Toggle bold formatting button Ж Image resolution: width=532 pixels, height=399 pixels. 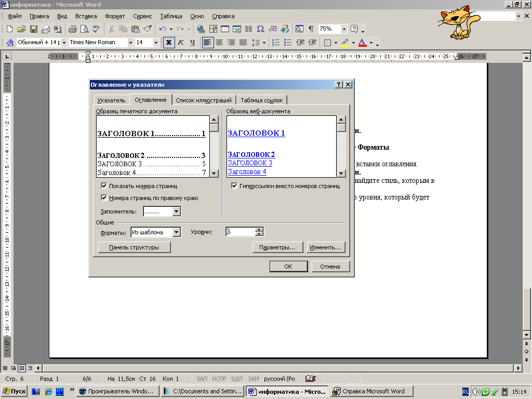(168, 43)
